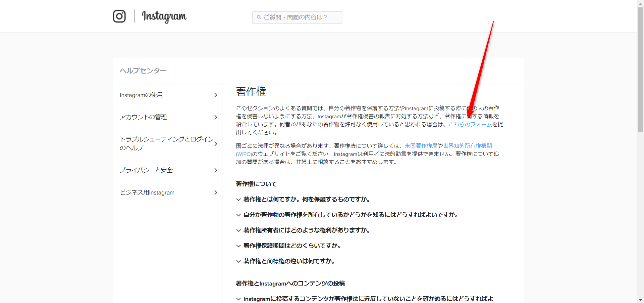Click the scrollbar down arrow
Image resolution: width=644 pixels, height=303 pixels.
pos(640,300)
